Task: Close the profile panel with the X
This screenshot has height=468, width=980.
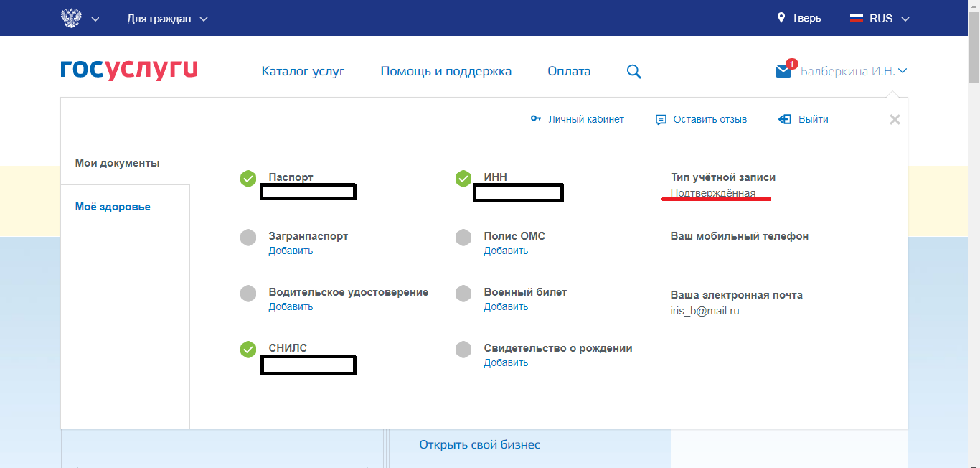Action: tap(895, 120)
